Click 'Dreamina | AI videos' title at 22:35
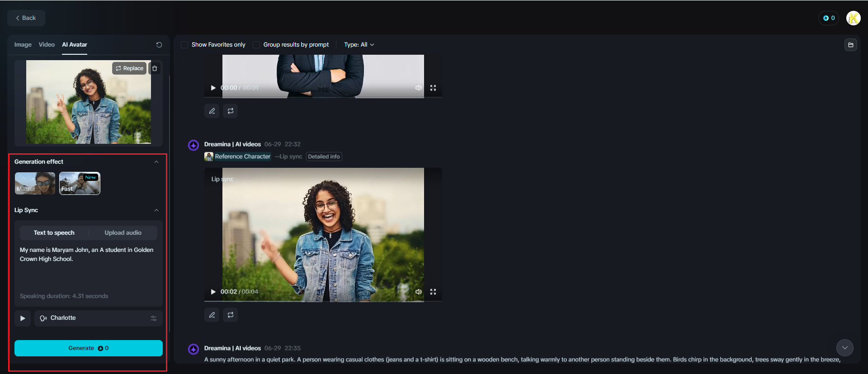Viewport: 868px width, 374px height. click(232, 348)
